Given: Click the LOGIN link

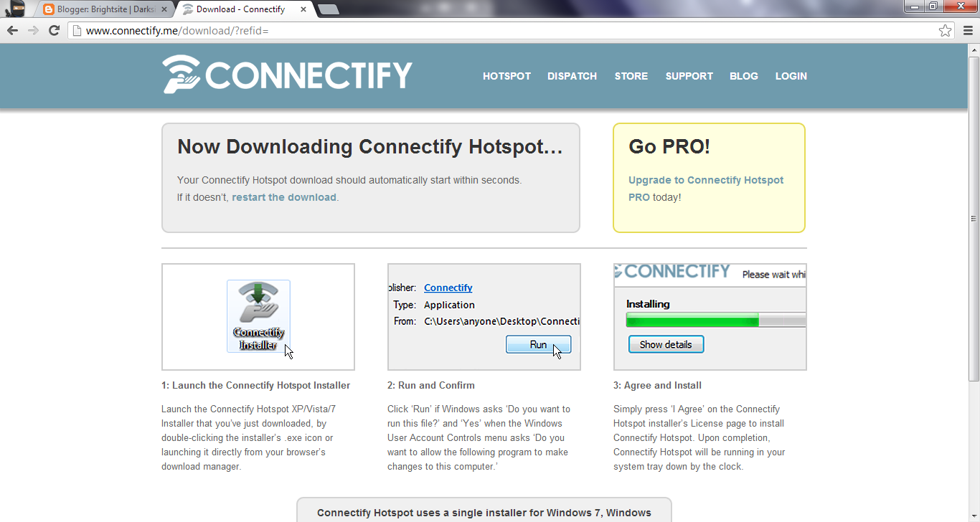Looking at the screenshot, I should click(791, 76).
